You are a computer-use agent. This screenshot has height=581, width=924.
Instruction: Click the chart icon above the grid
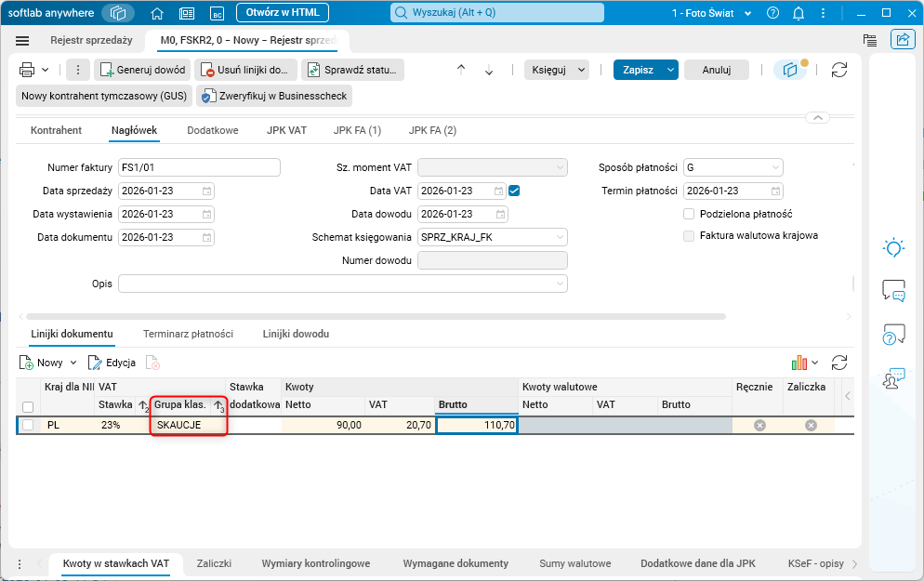click(799, 363)
